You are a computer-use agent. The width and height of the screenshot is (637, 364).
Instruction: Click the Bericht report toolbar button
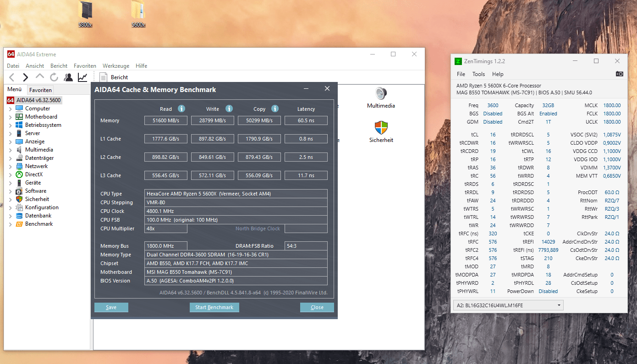114,77
